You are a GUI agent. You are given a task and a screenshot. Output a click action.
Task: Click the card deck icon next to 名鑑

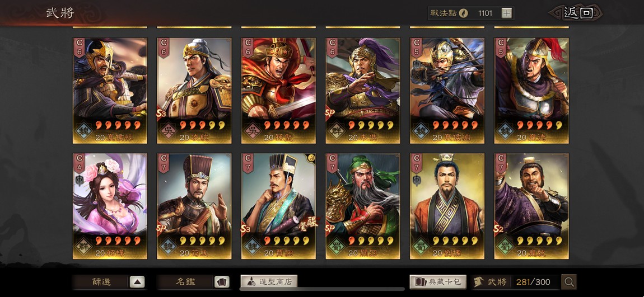click(222, 282)
